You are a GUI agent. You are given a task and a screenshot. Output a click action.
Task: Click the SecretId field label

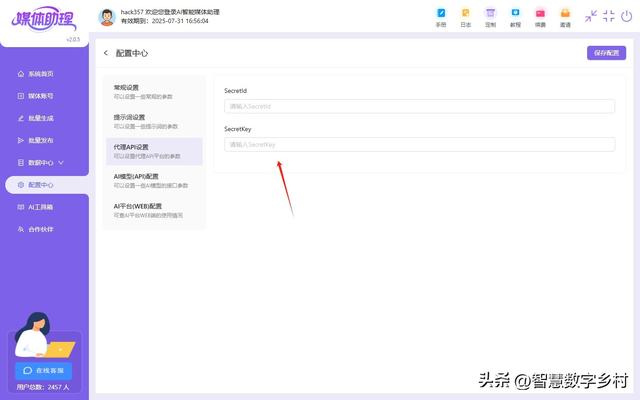point(236,91)
